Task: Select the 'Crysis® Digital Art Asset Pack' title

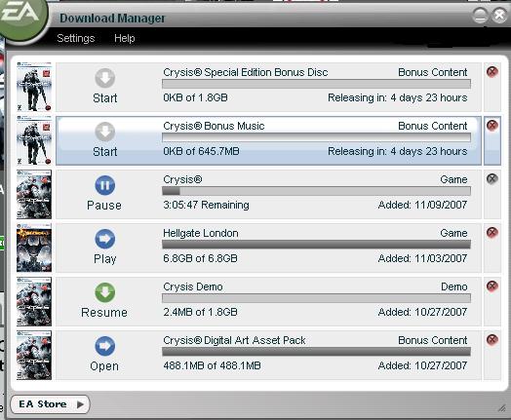Action: click(x=234, y=340)
